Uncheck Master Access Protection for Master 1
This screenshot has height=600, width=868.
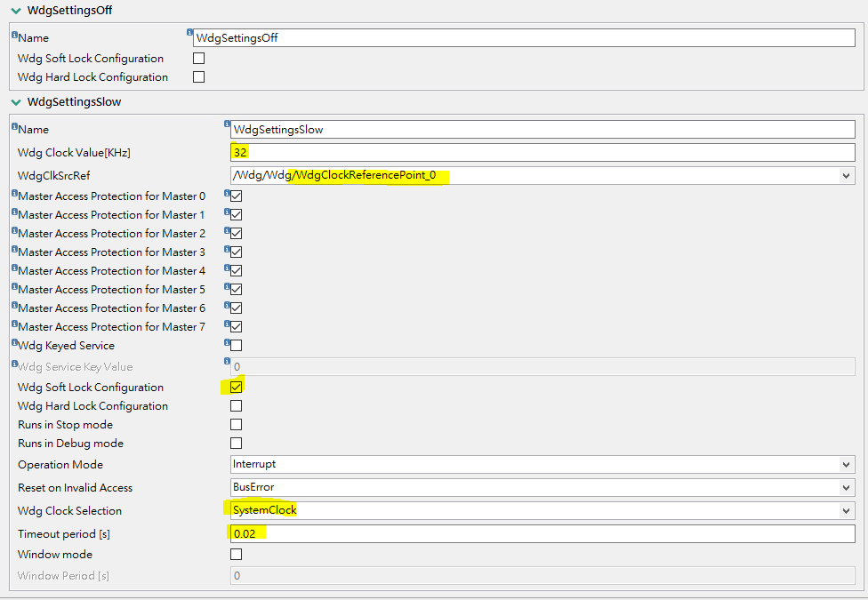pos(236,215)
